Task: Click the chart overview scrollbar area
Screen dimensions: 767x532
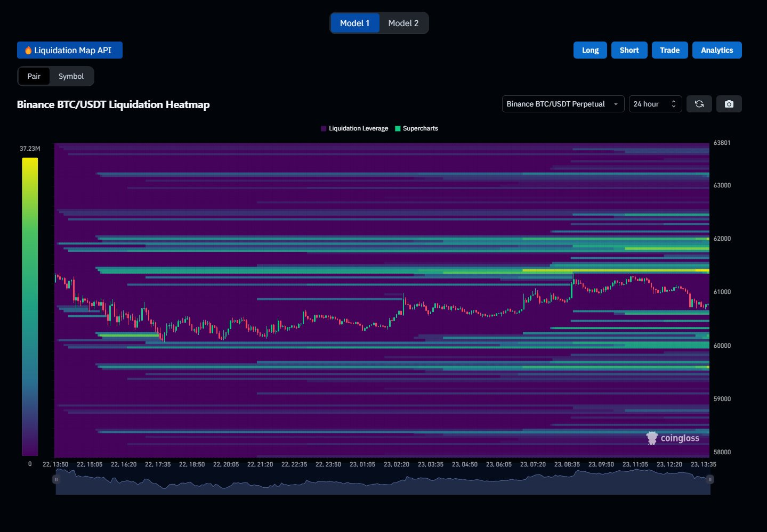Action: tap(383, 482)
